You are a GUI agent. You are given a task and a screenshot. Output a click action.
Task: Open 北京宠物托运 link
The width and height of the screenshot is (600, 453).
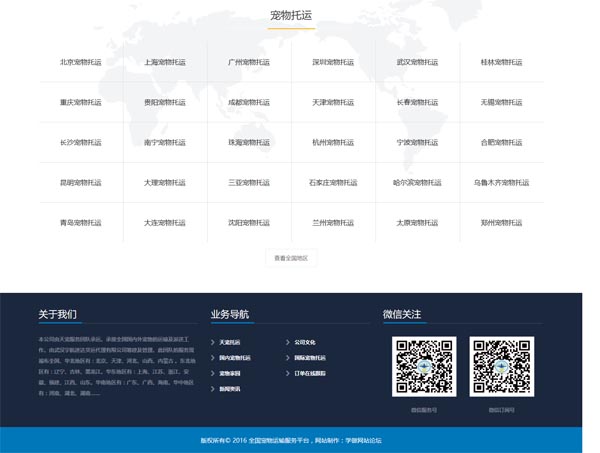[x=81, y=62]
